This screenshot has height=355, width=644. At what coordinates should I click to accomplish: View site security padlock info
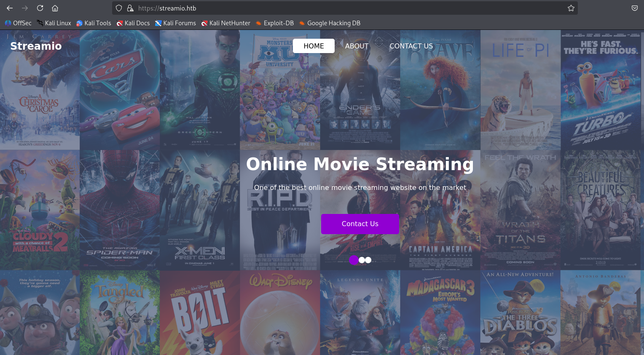(130, 8)
